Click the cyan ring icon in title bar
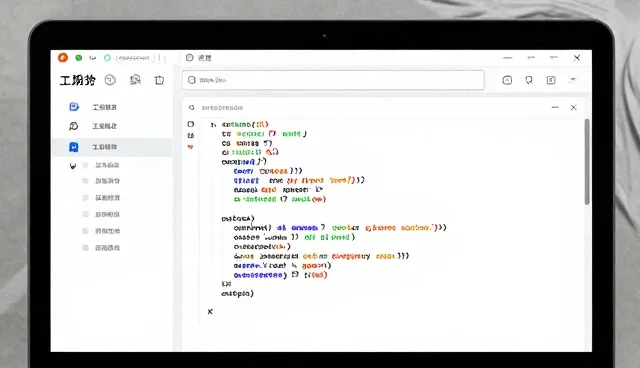This screenshot has width=640, height=368. coord(107,58)
